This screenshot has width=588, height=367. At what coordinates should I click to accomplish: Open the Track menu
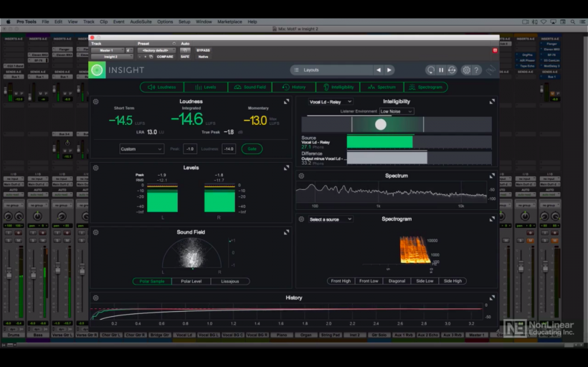click(88, 22)
